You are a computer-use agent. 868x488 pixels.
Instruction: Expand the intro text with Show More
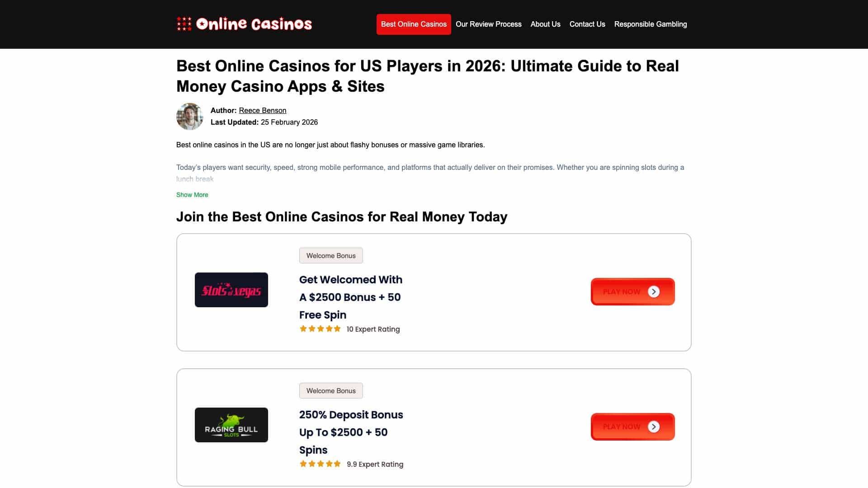(x=192, y=195)
